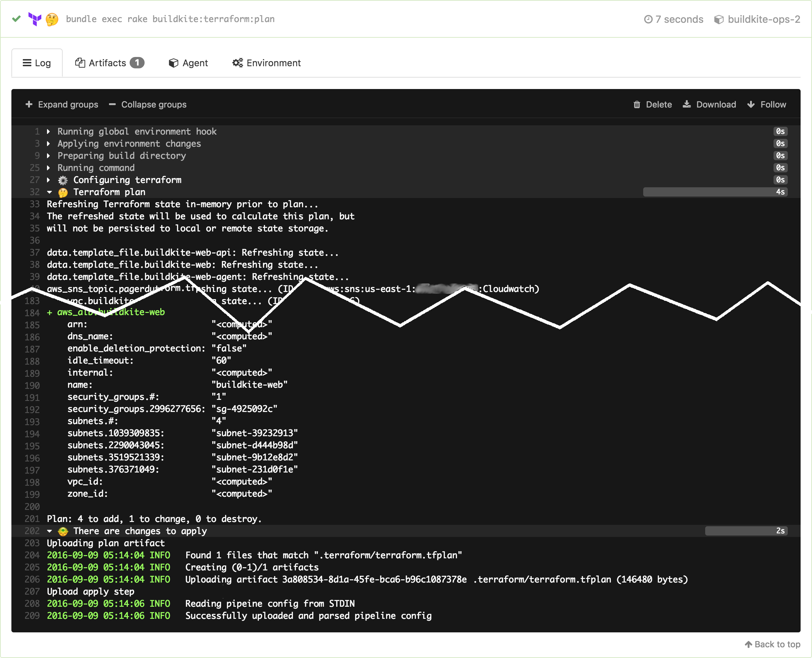Select the Log tab
Screen dimensions: 812x658
(x=38, y=63)
